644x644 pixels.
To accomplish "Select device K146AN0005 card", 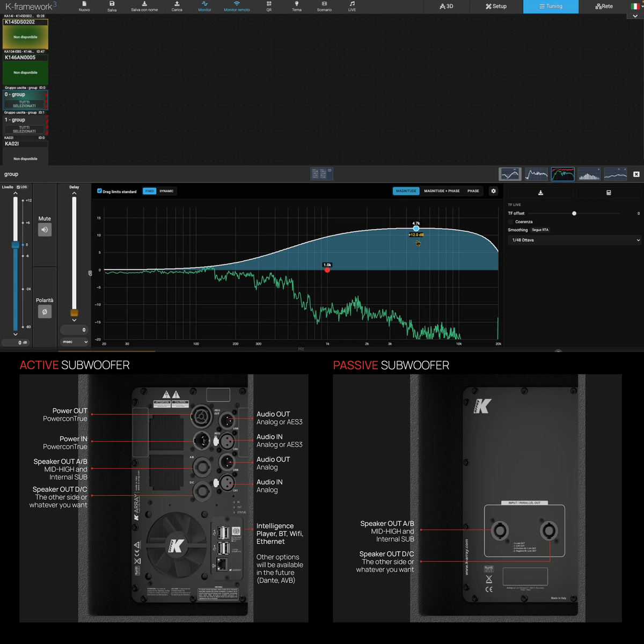I will [x=26, y=69].
